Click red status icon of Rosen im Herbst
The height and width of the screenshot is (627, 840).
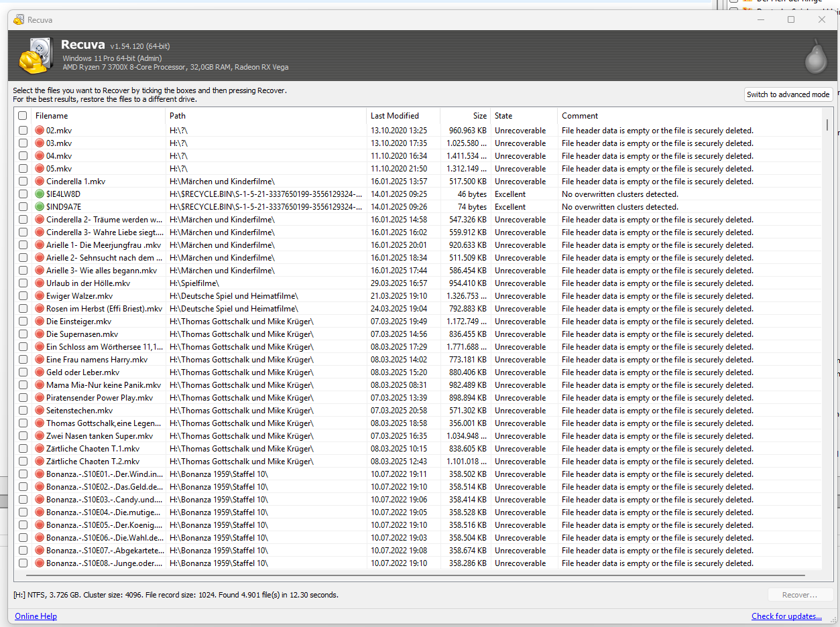point(40,309)
